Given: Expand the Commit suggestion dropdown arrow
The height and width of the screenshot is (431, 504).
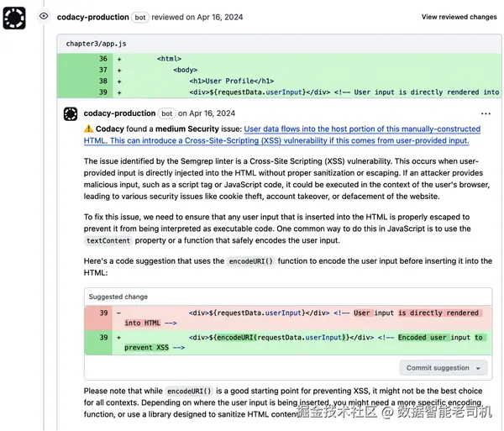Looking at the screenshot, I should [478, 368].
